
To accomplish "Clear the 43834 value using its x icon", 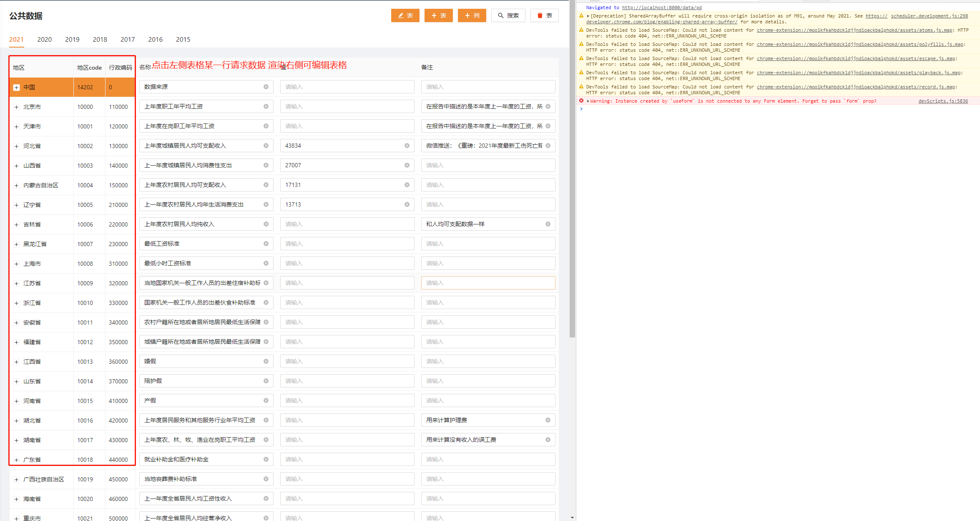I will pos(407,145).
